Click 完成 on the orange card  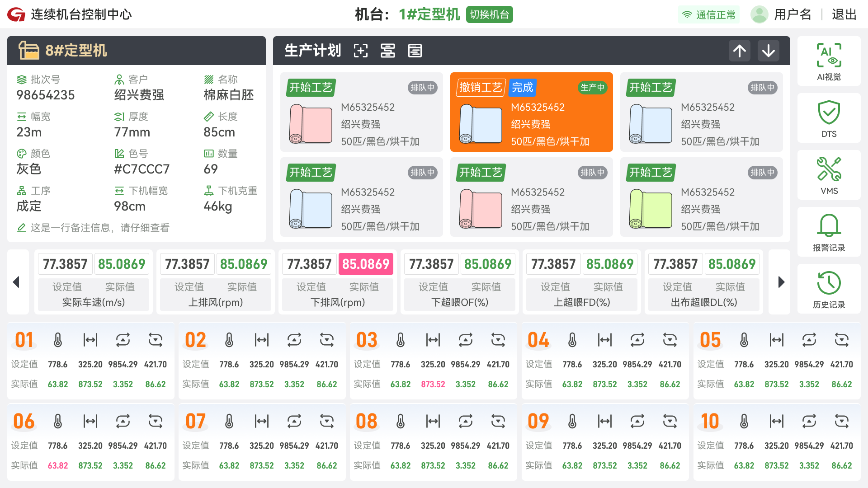pos(522,87)
